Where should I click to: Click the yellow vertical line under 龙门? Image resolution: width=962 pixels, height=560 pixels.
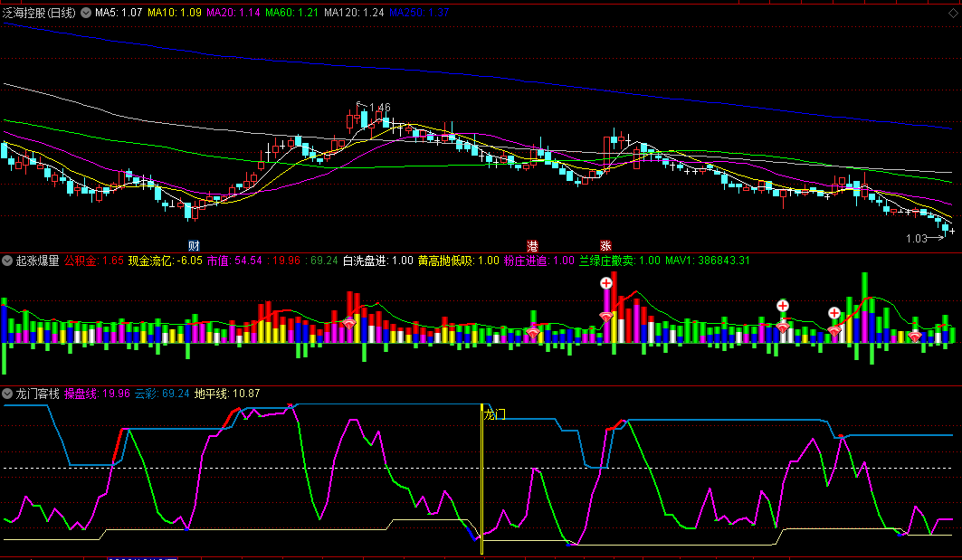tap(481, 479)
